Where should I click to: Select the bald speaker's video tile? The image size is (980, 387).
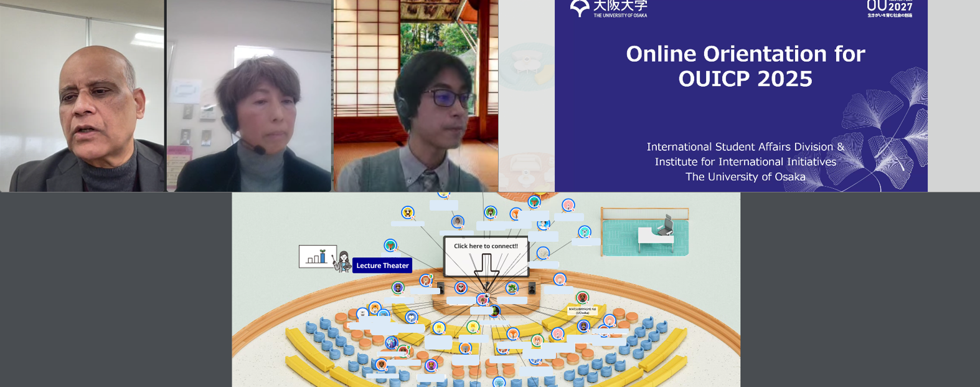pyautogui.click(x=82, y=96)
